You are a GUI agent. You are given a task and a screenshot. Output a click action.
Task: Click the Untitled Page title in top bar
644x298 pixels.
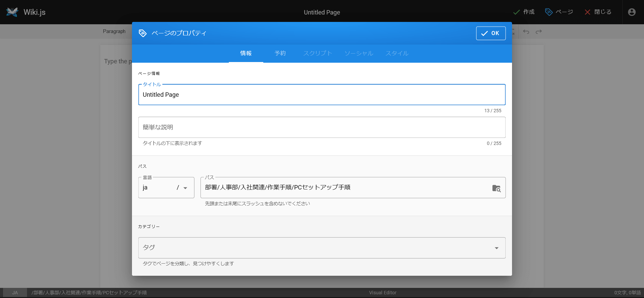click(322, 12)
